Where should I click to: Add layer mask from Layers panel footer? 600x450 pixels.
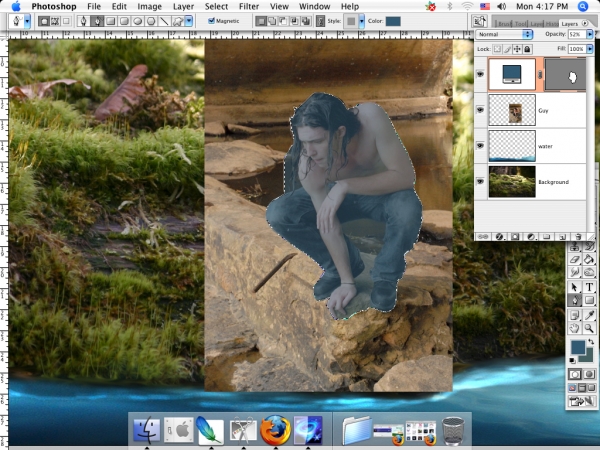515,237
